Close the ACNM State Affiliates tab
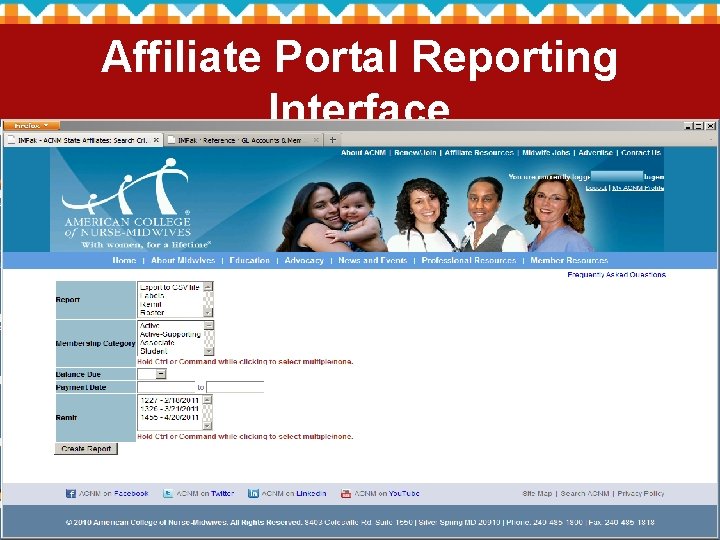The image size is (720, 540). [156, 140]
